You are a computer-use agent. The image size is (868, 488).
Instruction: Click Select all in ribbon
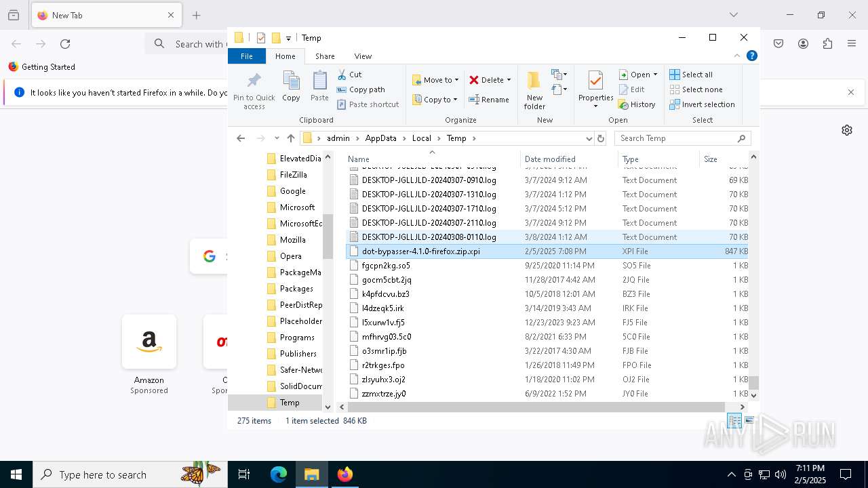[691, 75]
